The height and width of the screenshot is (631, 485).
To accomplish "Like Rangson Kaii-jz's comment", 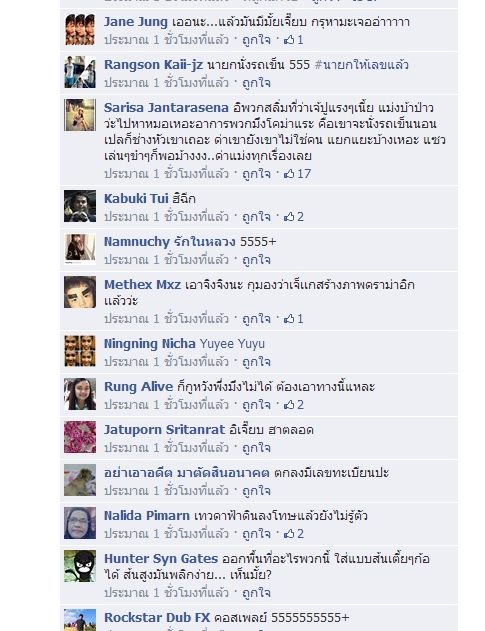I will [256, 83].
